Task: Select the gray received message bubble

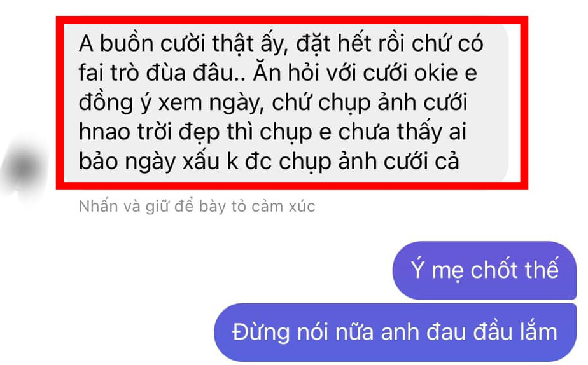Action: click(286, 103)
